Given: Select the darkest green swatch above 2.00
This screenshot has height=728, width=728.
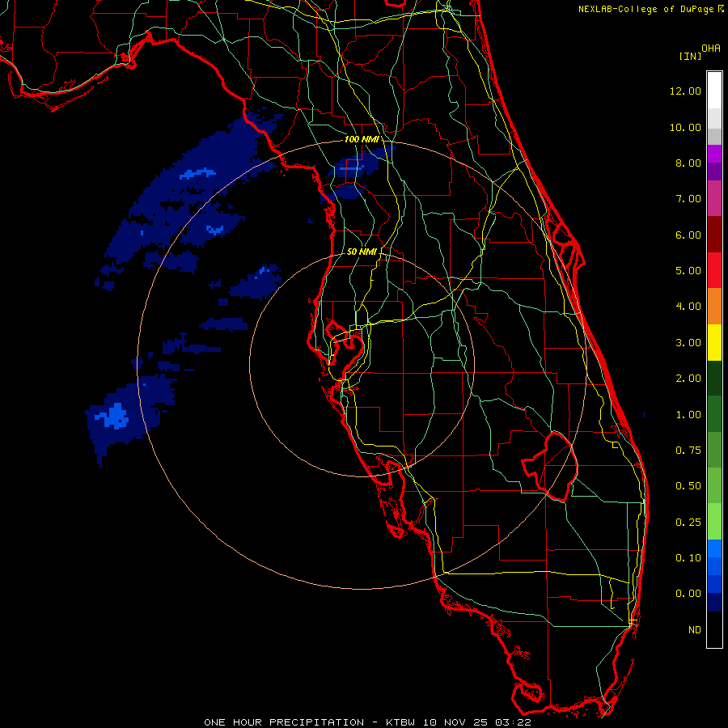Looking at the screenshot, I should click(714, 379).
